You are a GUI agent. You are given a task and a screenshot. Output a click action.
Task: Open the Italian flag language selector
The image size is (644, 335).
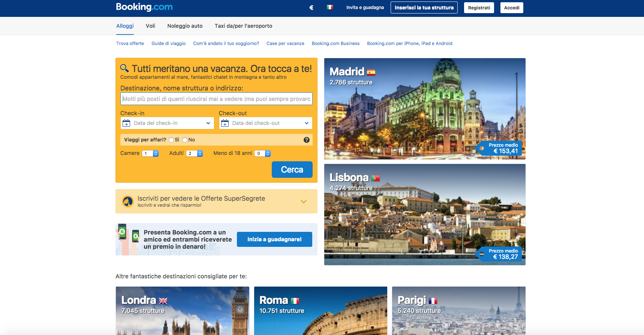coord(330,7)
